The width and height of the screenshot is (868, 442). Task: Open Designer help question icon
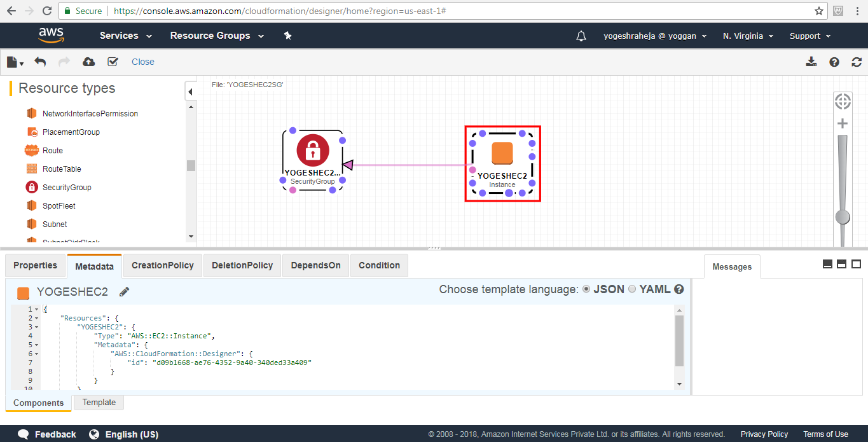834,62
